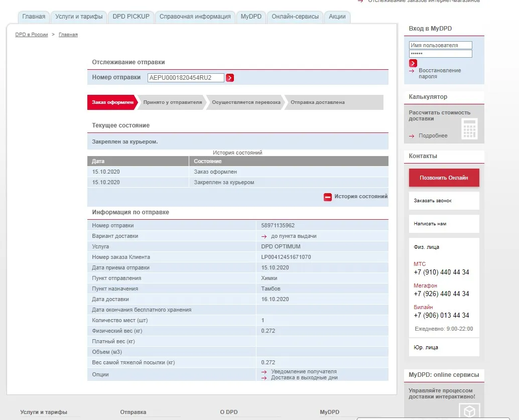
Task: Go to MyDPD tab
Action: (x=251, y=17)
